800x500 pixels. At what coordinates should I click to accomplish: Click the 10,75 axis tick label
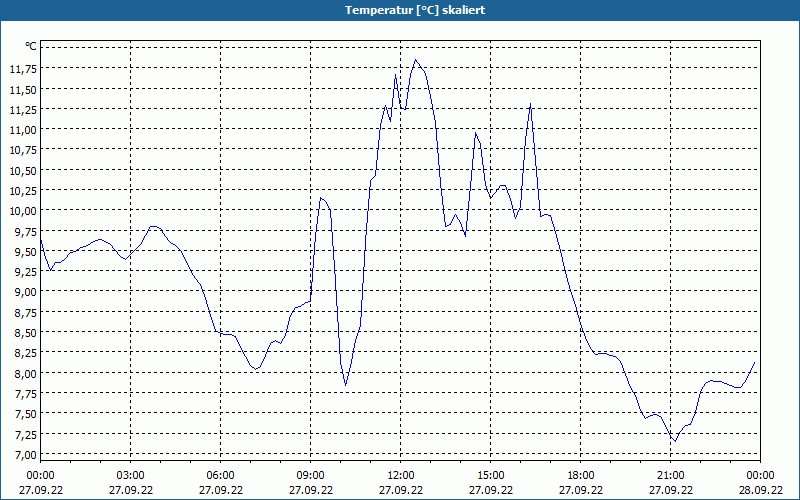[x=23, y=150]
